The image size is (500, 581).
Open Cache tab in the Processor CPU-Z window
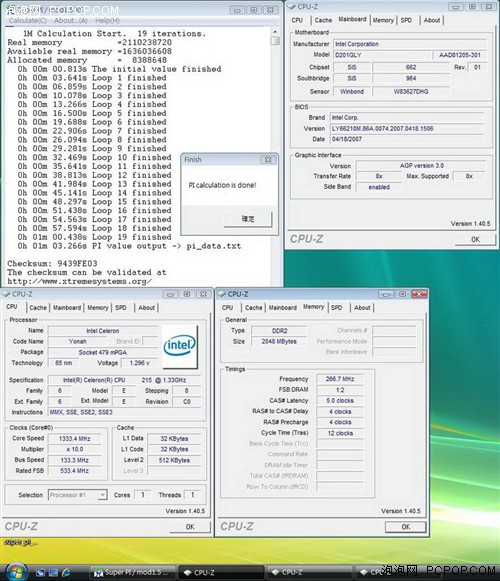(x=38, y=308)
